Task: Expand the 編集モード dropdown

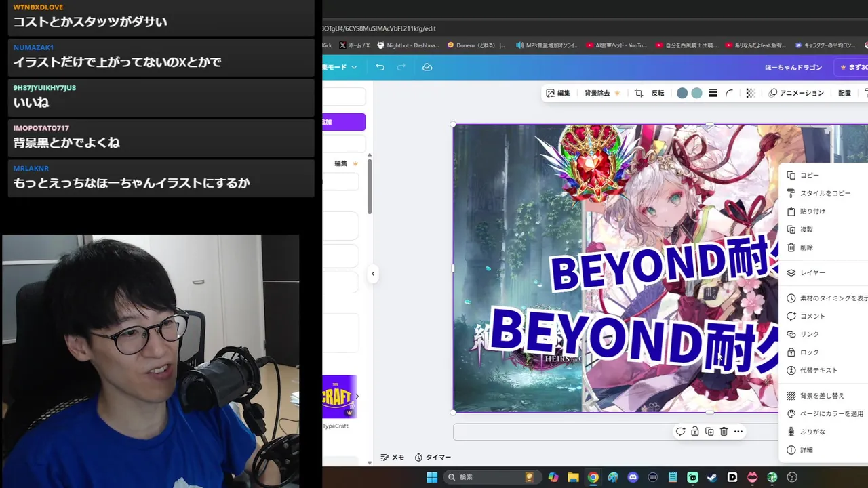Action: pyautogui.click(x=340, y=67)
